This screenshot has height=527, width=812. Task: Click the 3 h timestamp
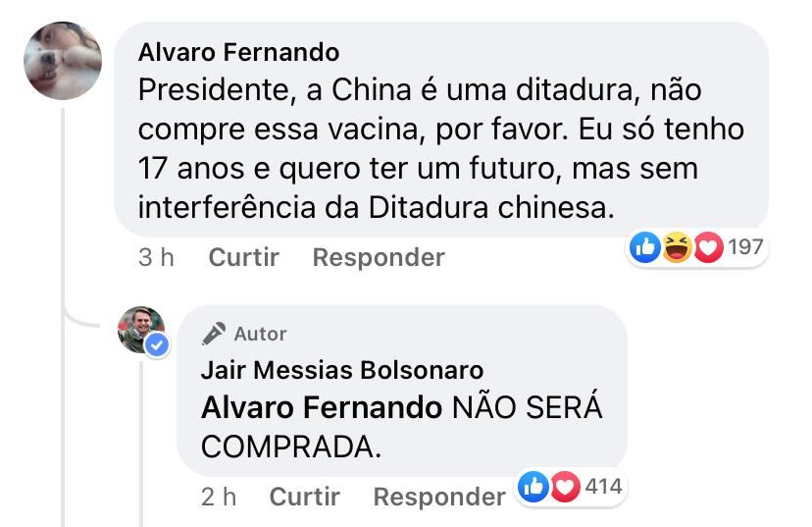pyautogui.click(x=157, y=257)
